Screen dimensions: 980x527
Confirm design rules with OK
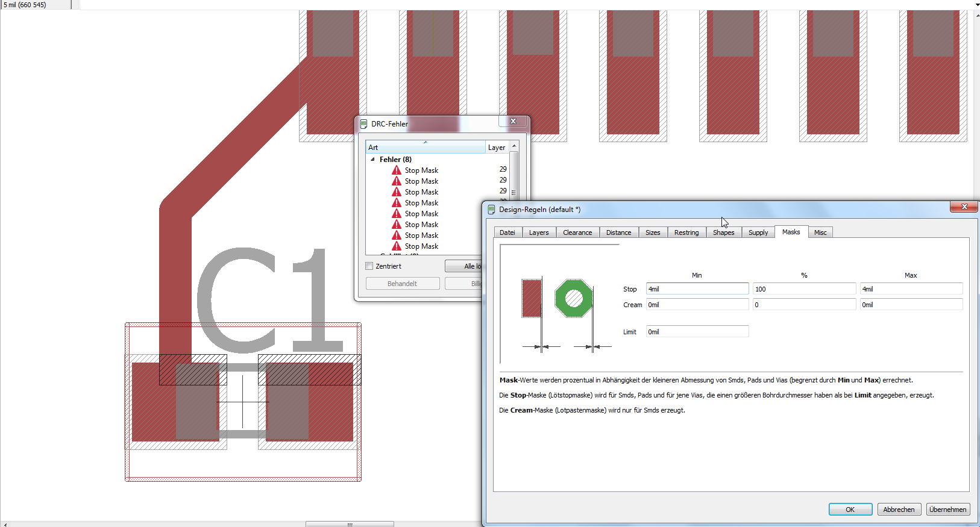tap(850, 510)
